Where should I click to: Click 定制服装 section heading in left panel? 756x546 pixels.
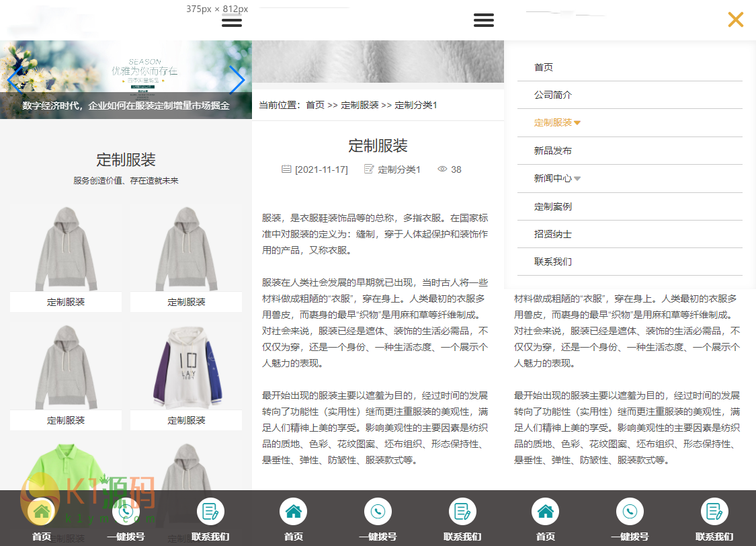[x=126, y=159]
